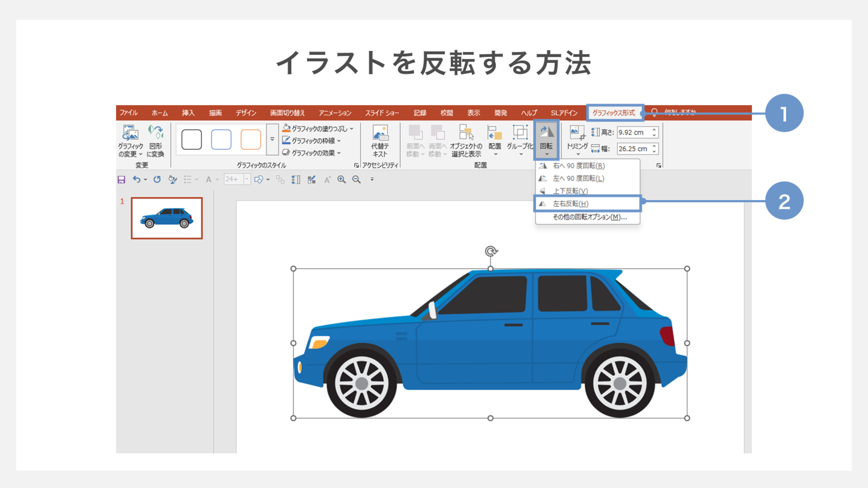Click the edit-with-pencil icon in quick toolbar
The height and width of the screenshot is (488, 868).
(312, 179)
